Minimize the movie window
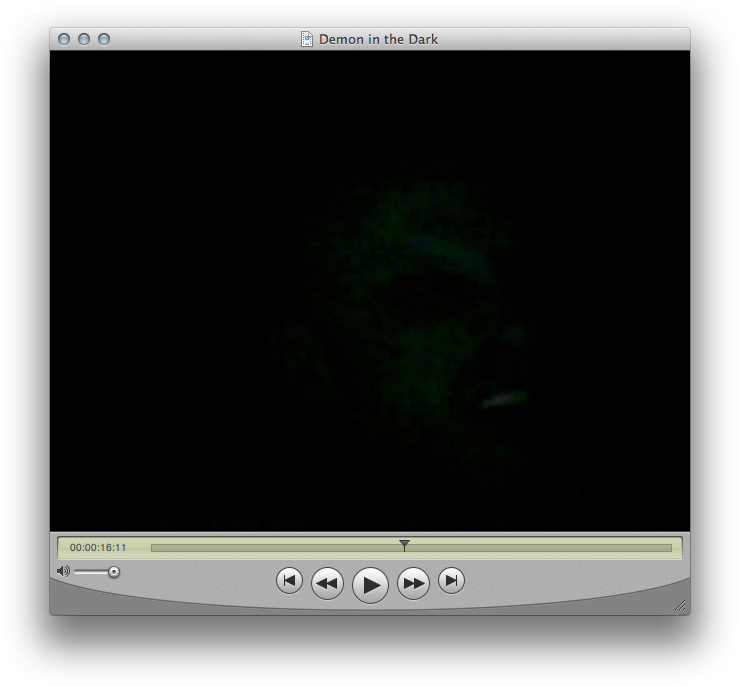Image resolution: width=739 pixels, height=686 pixels. click(x=84, y=39)
